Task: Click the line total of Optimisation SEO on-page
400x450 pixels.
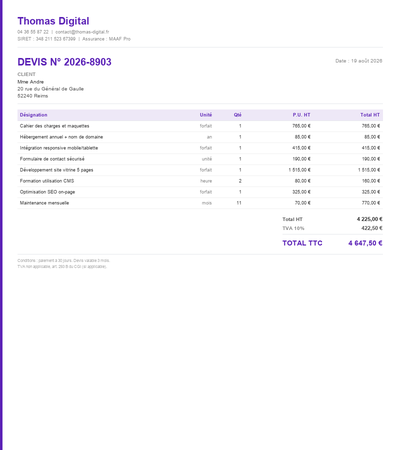Action: click(x=371, y=192)
